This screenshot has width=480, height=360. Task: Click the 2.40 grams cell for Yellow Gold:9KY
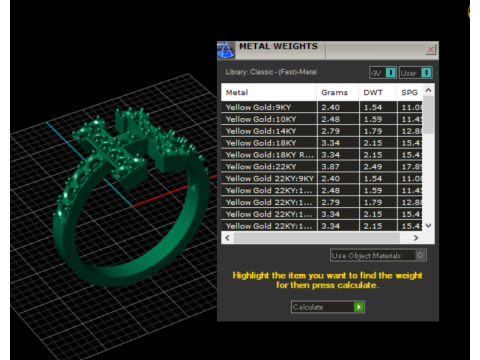click(x=338, y=107)
